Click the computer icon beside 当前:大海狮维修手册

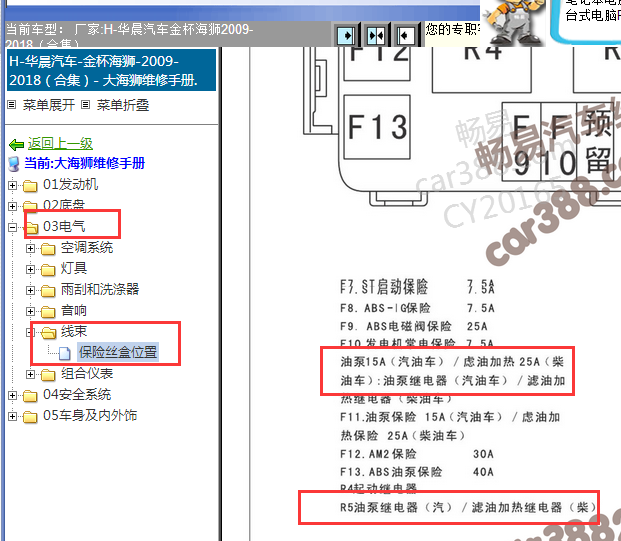tap(14, 164)
